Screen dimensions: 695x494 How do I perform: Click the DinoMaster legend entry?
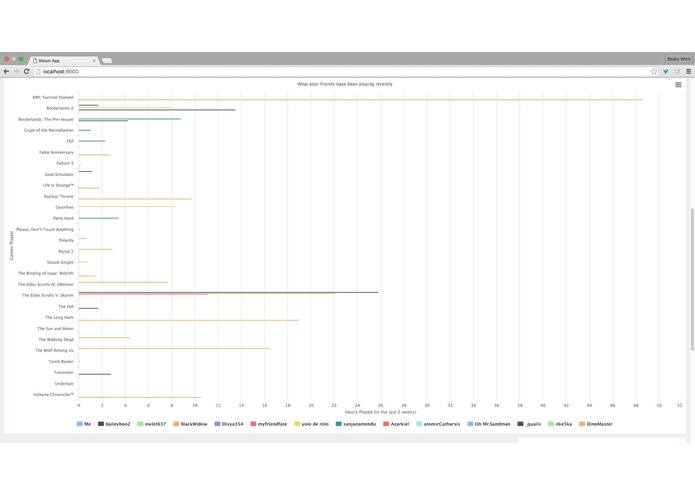596,424
